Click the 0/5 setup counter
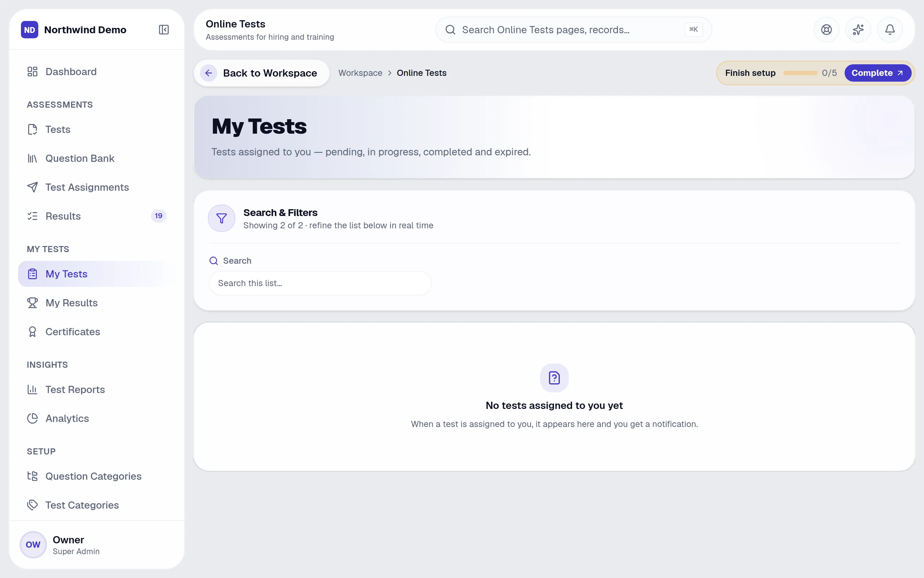 pyautogui.click(x=829, y=73)
